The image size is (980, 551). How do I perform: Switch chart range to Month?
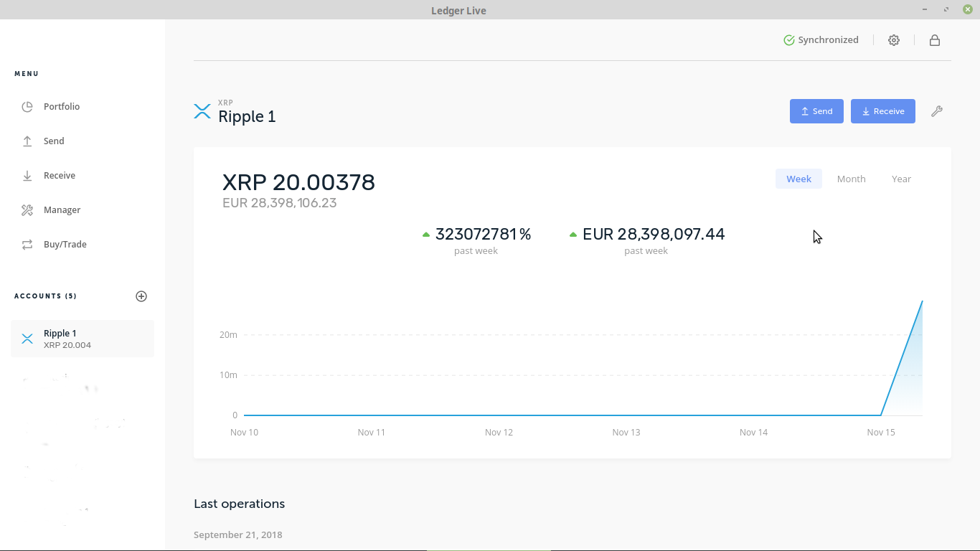852,179
